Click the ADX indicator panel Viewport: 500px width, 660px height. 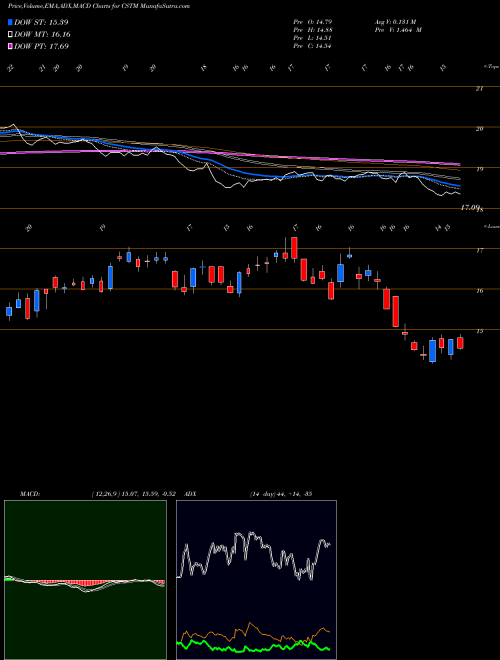click(256, 580)
